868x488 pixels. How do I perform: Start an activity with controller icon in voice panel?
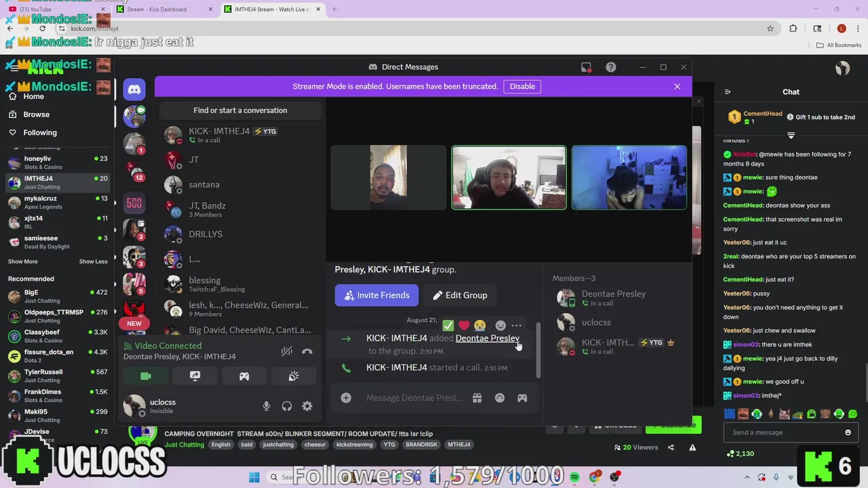pos(244,376)
